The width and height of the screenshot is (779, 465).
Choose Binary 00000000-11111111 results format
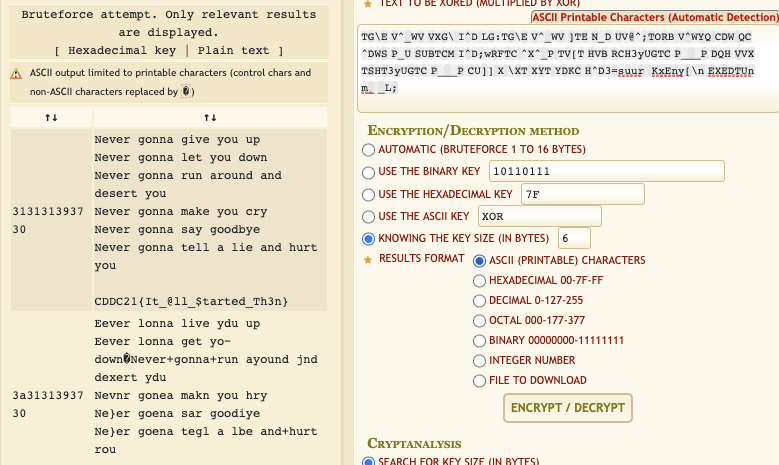(x=479, y=341)
